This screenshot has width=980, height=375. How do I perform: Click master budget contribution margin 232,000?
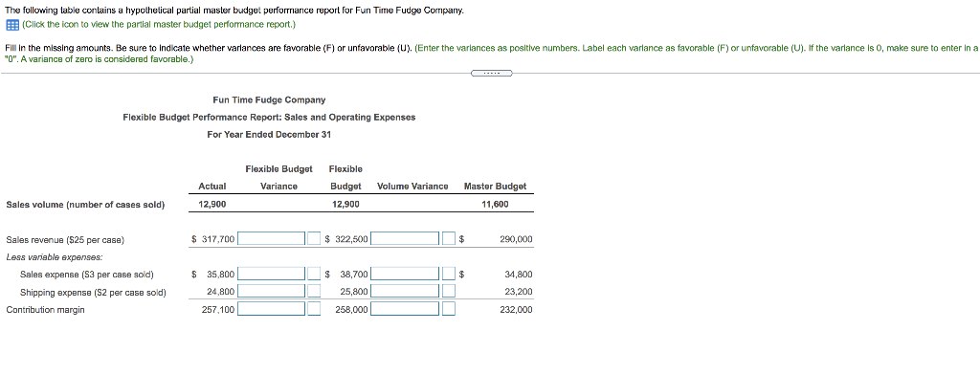pyautogui.click(x=516, y=309)
